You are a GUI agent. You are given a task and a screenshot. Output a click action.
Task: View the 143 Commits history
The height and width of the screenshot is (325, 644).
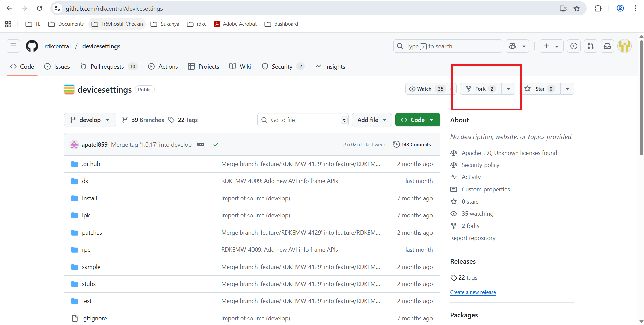pos(412,144)
